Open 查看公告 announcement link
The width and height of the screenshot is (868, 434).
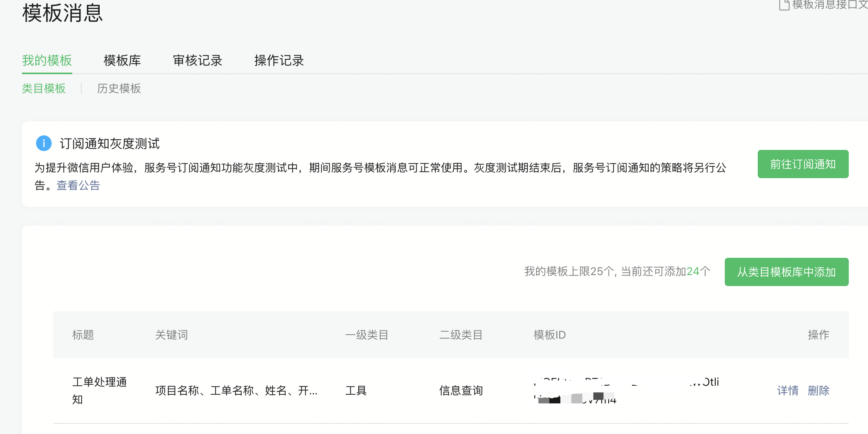[78, 185]
